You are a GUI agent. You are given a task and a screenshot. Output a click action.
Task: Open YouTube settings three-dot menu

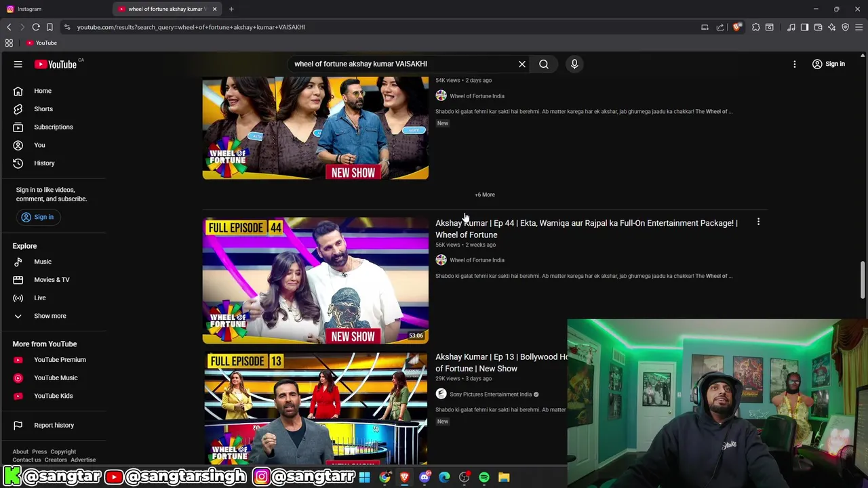pyautogui.click(x=795, y=64)
